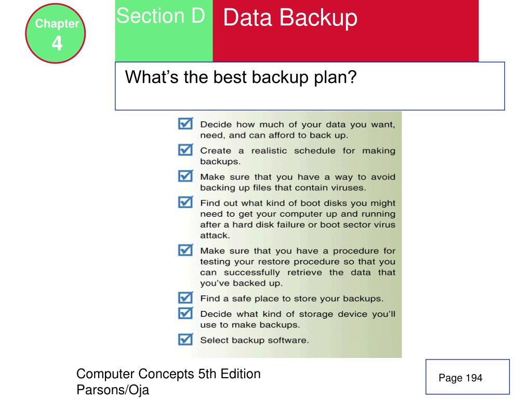Click the 'Page 194' box
The height and width of the screenshot is (399, 532).
pyautogui.click(x=468, y=377)
